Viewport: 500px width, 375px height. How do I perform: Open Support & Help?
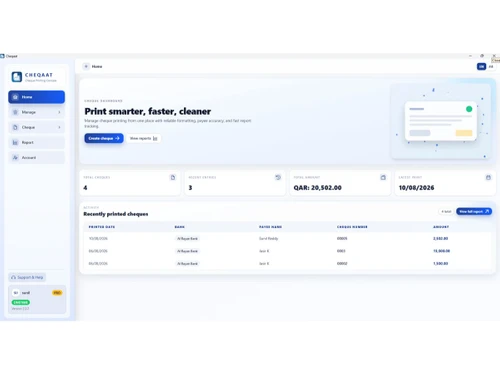click(27, 277)
